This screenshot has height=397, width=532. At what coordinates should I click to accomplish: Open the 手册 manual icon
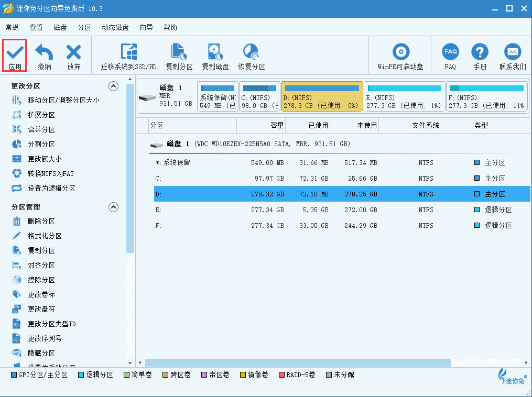tap(480, 52)
